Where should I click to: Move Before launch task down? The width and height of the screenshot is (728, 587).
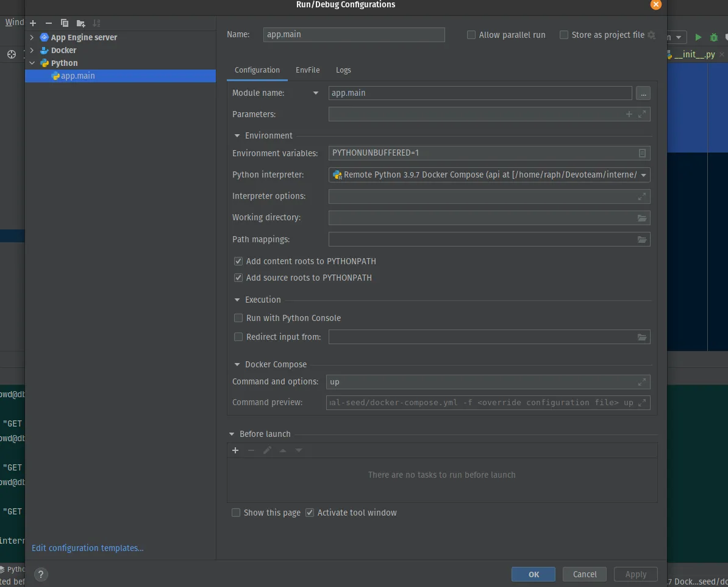(299, 450)
